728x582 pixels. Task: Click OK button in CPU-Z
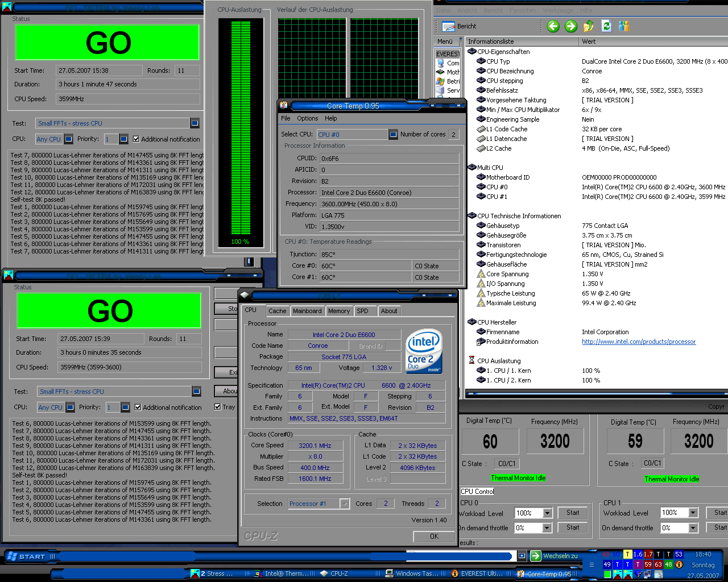pos(434,536)
